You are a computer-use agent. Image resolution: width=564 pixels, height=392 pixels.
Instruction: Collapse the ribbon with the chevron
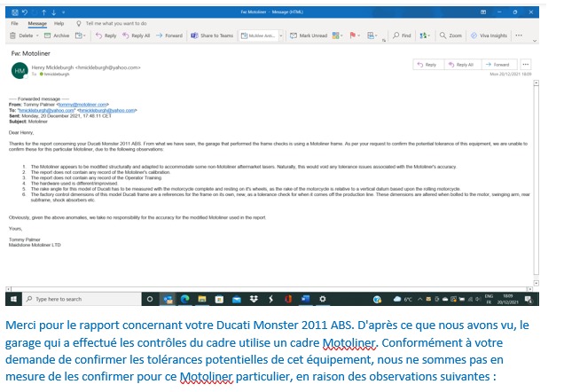[x=535, y=41]
